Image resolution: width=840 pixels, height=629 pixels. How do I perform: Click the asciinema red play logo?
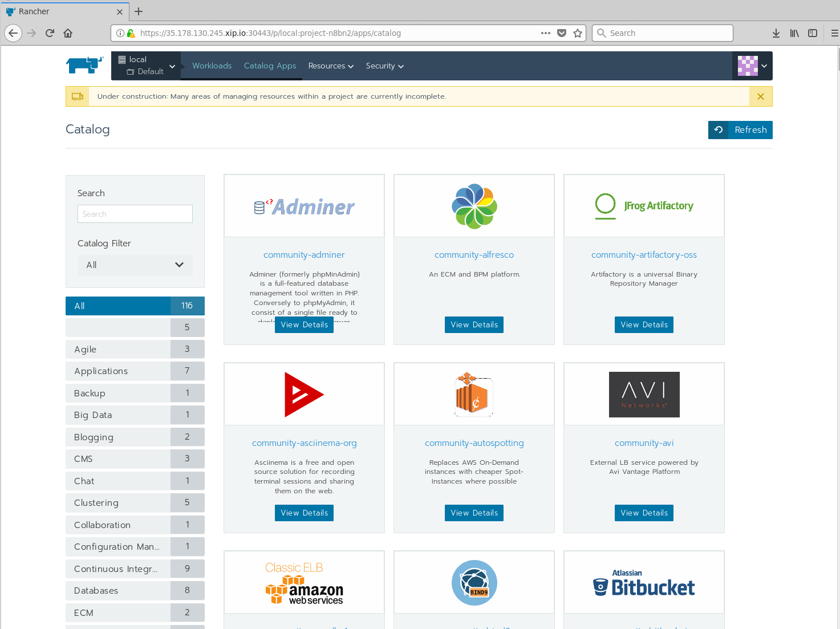304,395
